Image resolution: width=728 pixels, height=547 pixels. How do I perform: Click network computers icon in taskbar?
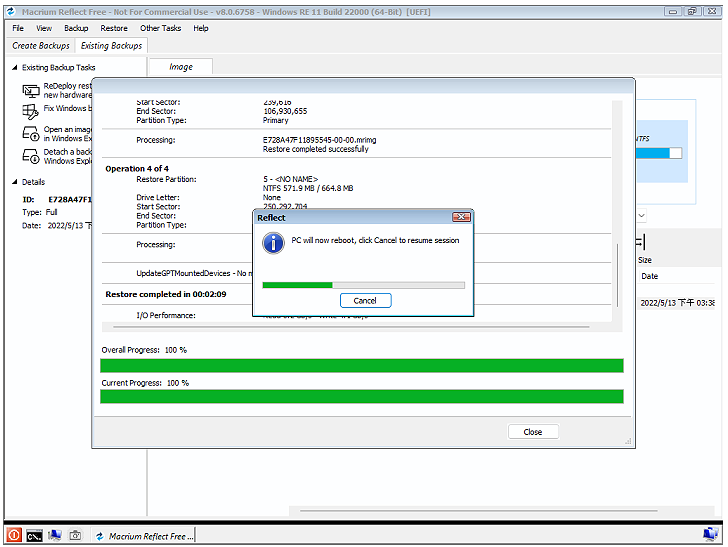(55, 535)
